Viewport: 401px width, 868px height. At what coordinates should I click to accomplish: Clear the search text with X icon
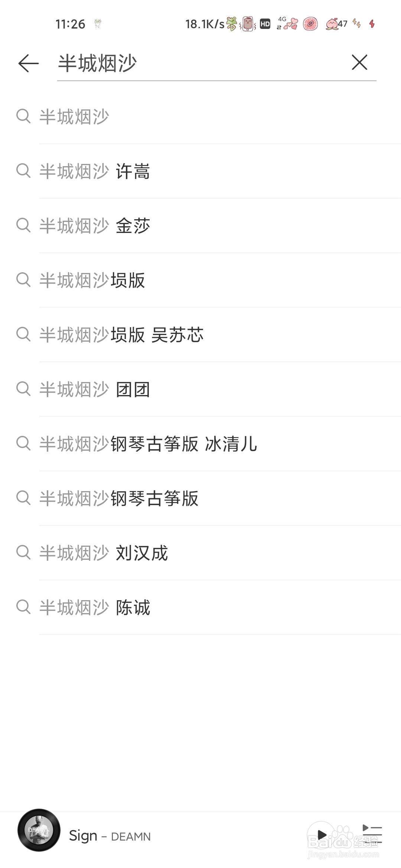coord(359,62)
